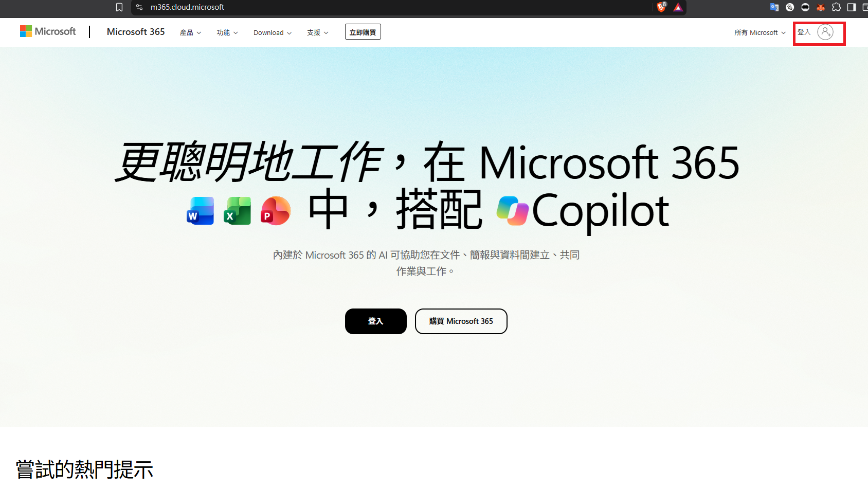Click the 立即購買 button

[363, 32]
